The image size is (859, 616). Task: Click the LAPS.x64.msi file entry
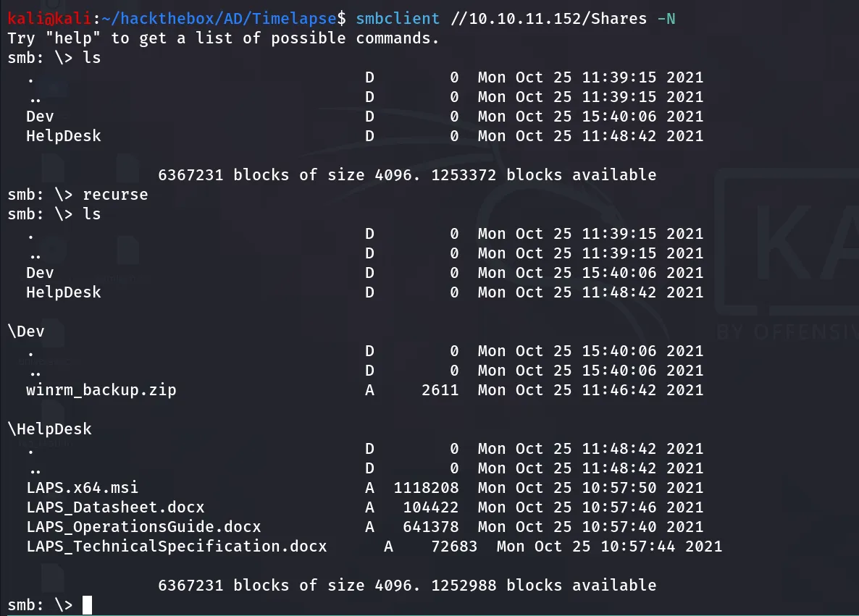click(x=82, y=487)
